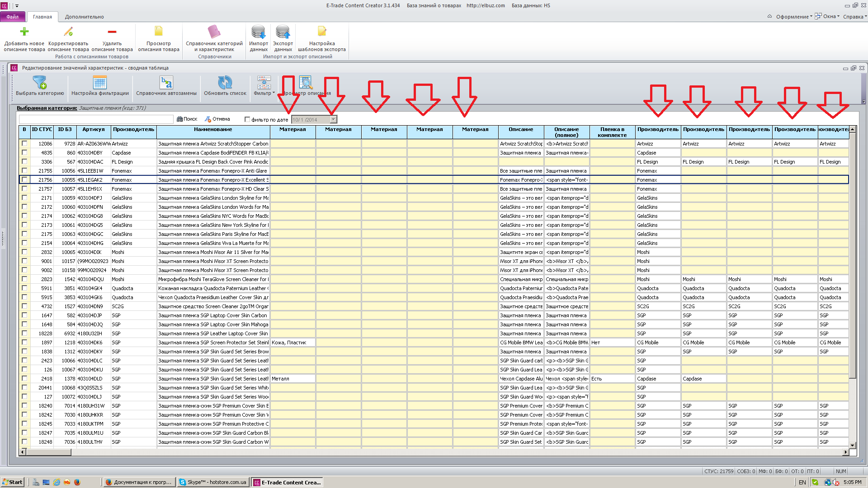868x488 pixels.
Task: Click the E-Trade Content Creator taskbar button
Action: coord(287,482)
